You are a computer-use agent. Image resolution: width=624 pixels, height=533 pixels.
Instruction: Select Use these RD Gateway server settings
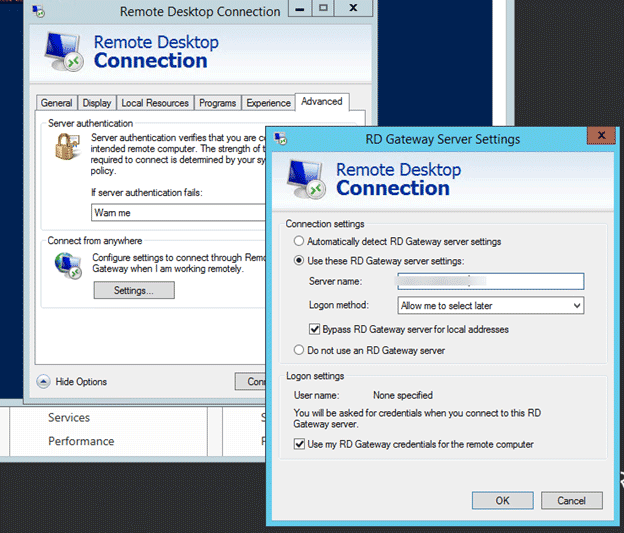point(299,261)
